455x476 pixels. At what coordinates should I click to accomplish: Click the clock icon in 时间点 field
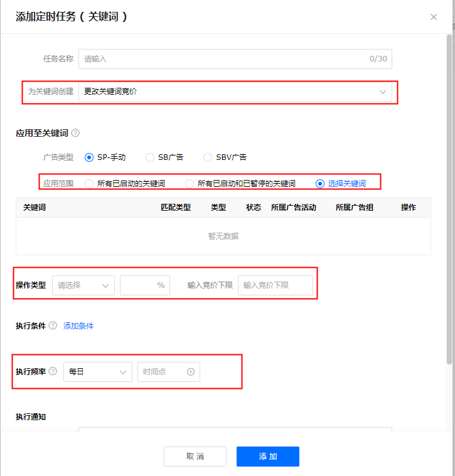[x=191, y=372]
